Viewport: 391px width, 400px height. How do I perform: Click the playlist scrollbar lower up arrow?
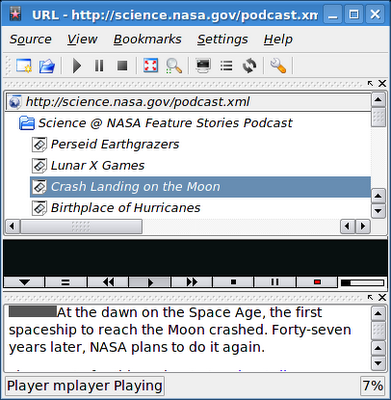click(378, 196)
